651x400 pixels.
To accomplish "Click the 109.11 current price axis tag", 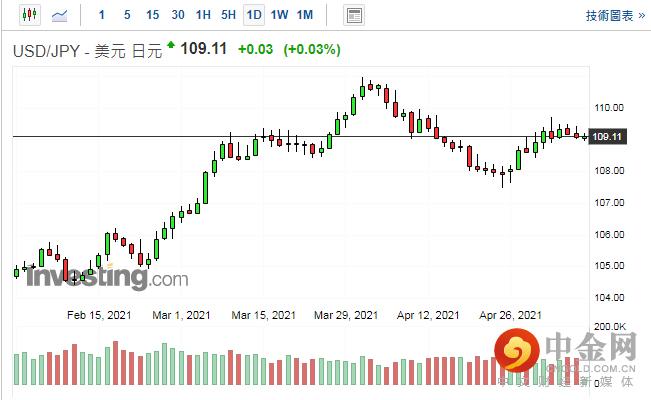I will [608, 137].
